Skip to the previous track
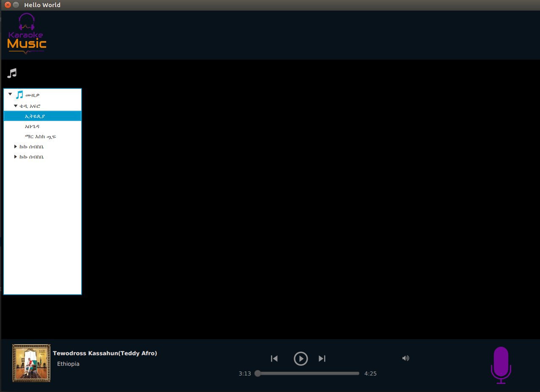The width and height of the screenshot is (540, 392). point(274,359)
